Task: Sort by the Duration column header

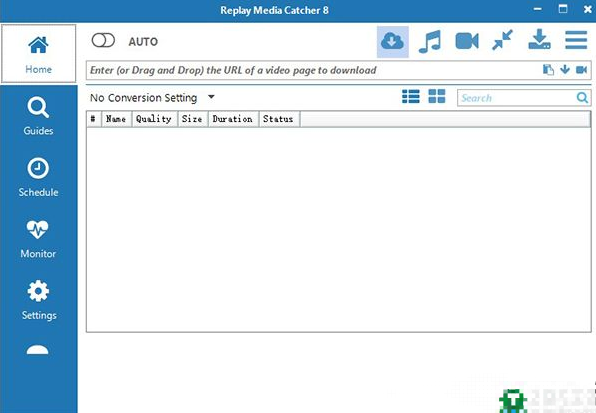Action: 233,119
